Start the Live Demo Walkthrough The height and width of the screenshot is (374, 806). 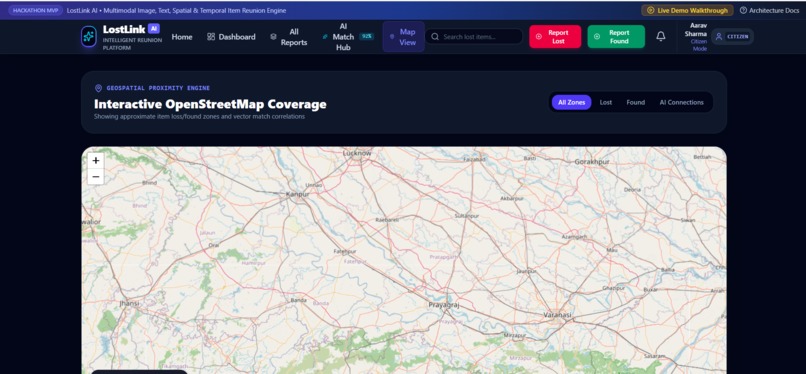(x=687, y=10)
